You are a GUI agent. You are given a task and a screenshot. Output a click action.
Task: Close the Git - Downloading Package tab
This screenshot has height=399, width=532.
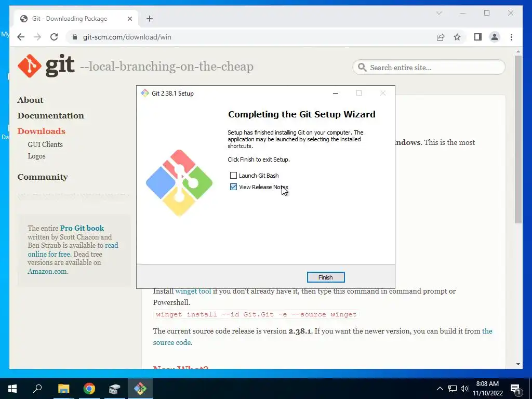[129, 19]
